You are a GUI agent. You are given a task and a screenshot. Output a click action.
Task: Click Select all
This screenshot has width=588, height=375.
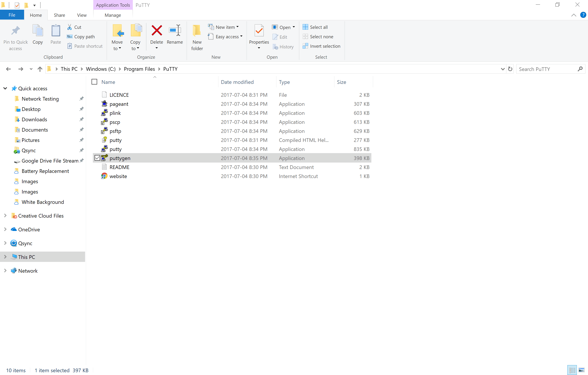(315, 27)
